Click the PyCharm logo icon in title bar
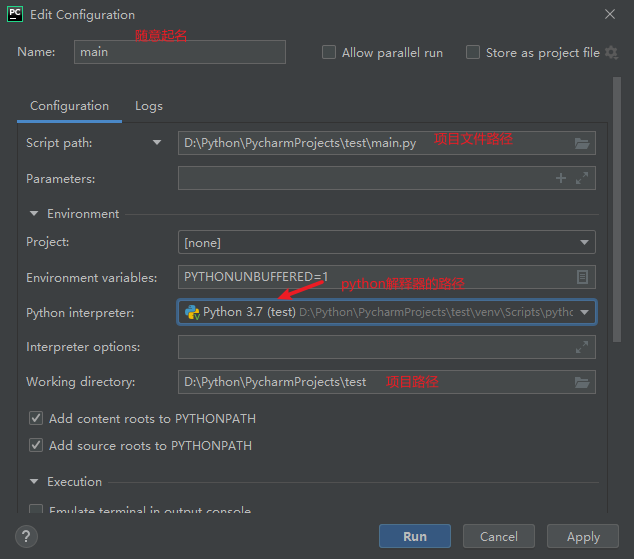 click(15, 15)
